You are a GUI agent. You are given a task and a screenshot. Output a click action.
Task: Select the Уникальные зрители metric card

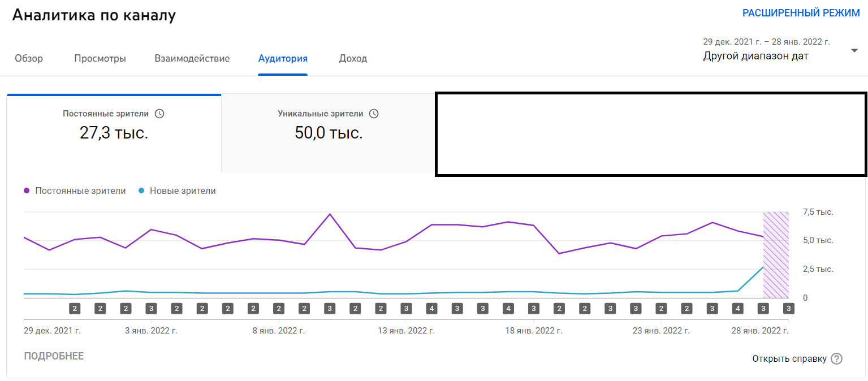pos(328,133)
